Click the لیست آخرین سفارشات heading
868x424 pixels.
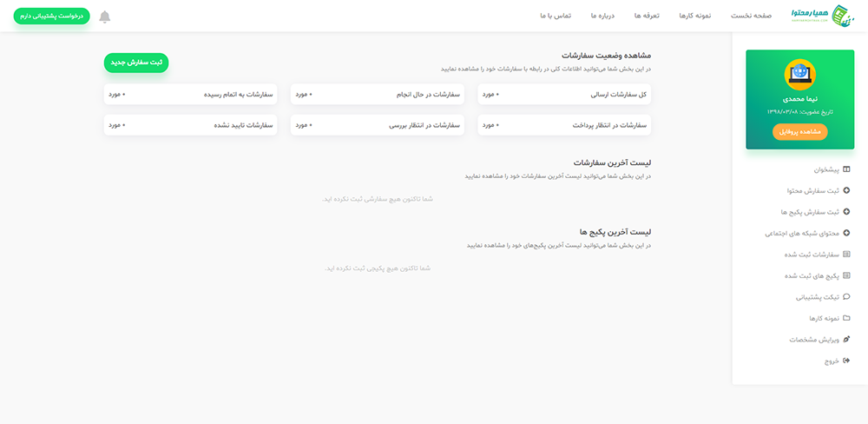click(612, 163)
